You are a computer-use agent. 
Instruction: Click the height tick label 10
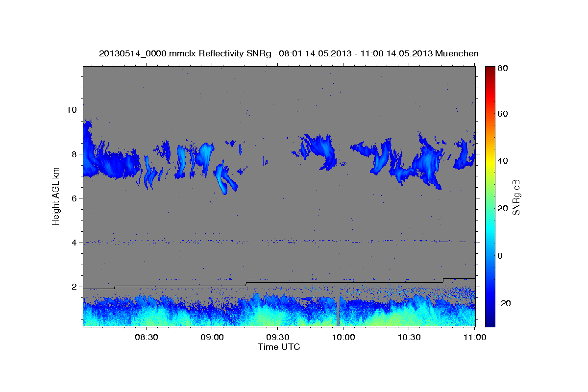[72, 109]
